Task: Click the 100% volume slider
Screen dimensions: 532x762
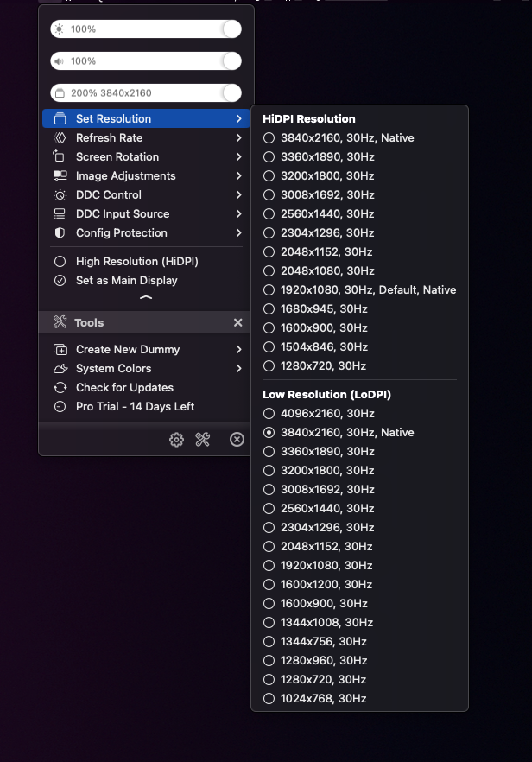Action: click(x=145, y=61)
